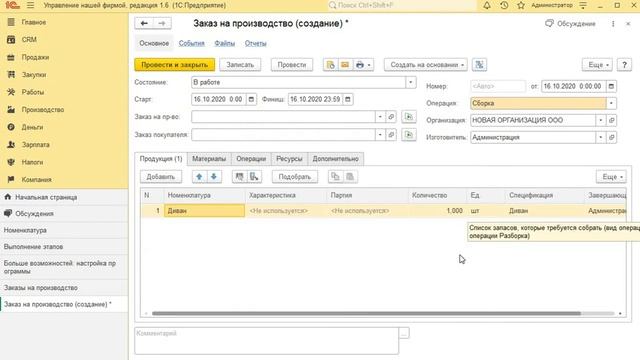Open the three-dot menu beside Обсуждение
Image resolution: width=640 pixels, height=360 pixels.
pyautogui.click(x=613, y=24)
